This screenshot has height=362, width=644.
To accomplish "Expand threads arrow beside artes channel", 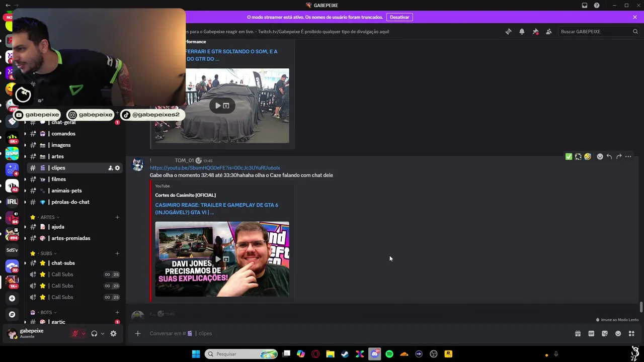I will pyautogui.click(x=25, y=156).
